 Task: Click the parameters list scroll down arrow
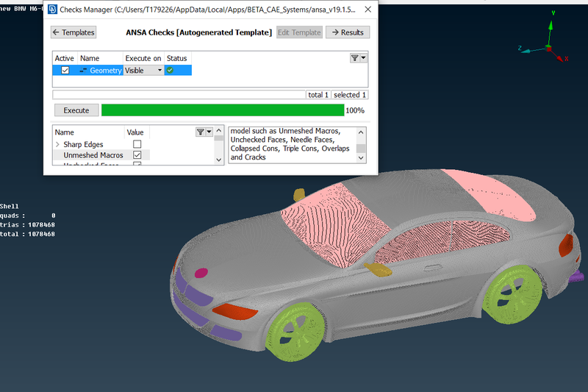pyautogui.click(x=219, y=160)
